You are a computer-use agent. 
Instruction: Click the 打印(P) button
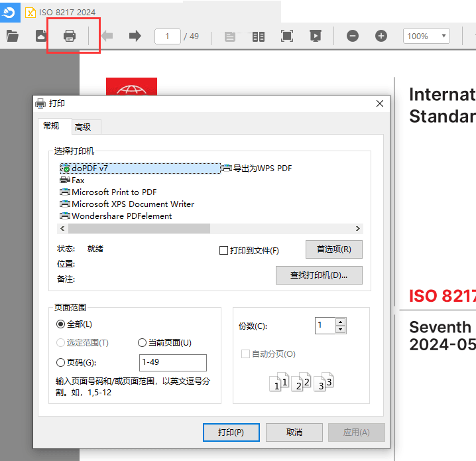pos(231,432)
